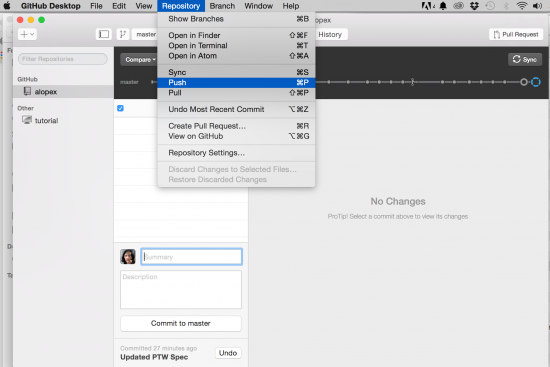This screenshot has width=550, height=367.
Task: Click the user avatar thumbnail
Action: tap(128, 257)
